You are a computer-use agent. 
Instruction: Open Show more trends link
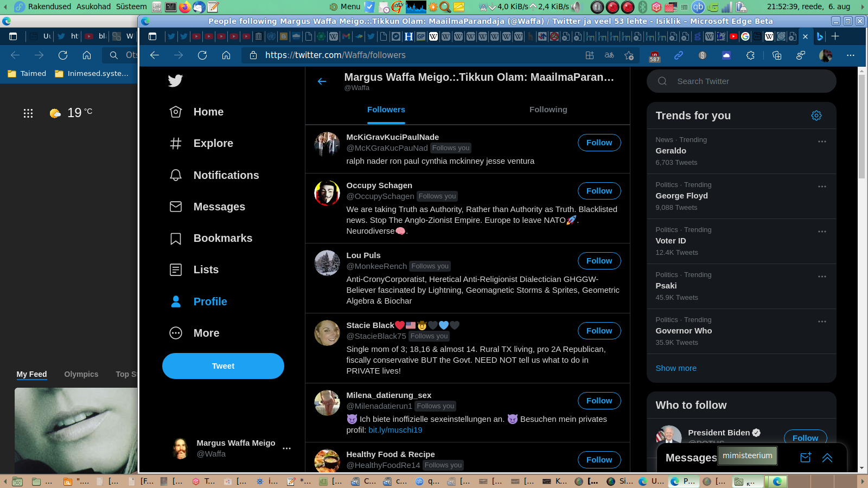[676, 368]
